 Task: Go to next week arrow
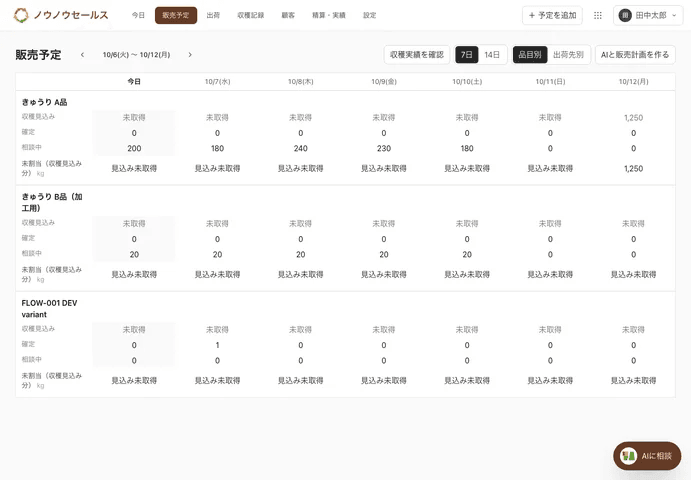coord(190,55)
